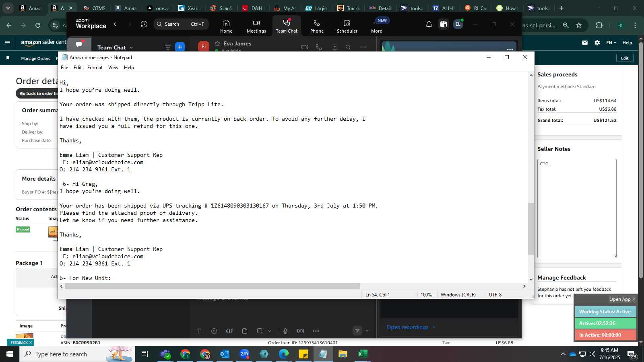The image size is (644, 362).
Task: Switch to the OTMS browser tab
Action: 95,8
